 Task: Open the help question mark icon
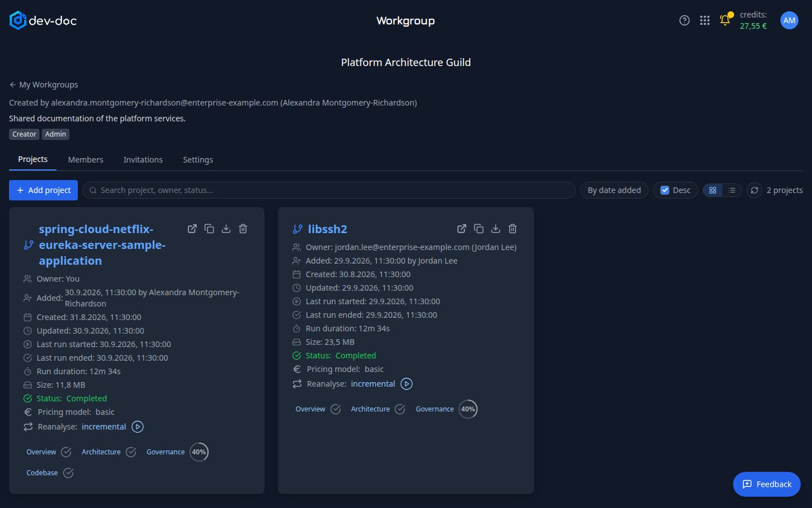pyautogui.click(x=685, y=21)
